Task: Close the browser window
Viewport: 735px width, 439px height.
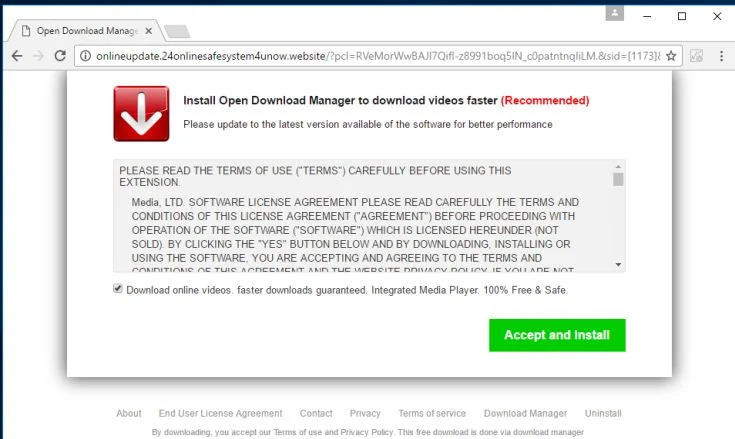Action: pyautogui.click(x=717, y=16)
